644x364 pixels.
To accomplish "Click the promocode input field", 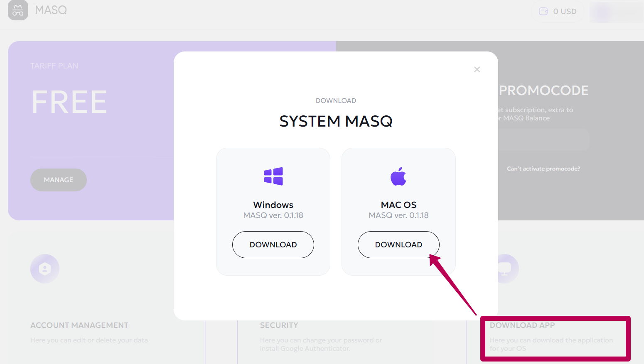I will click(x=543, y=139).
